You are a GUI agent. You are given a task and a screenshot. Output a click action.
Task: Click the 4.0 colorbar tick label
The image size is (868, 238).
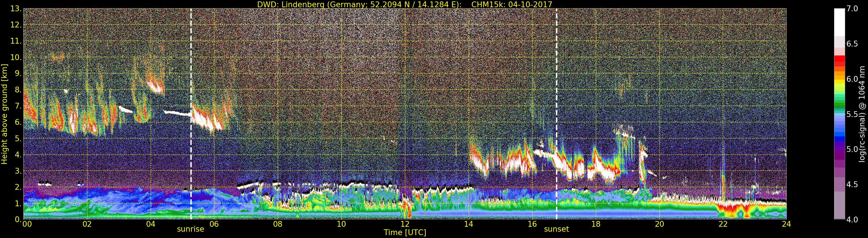pyautogui.click(x=852, y=220)
